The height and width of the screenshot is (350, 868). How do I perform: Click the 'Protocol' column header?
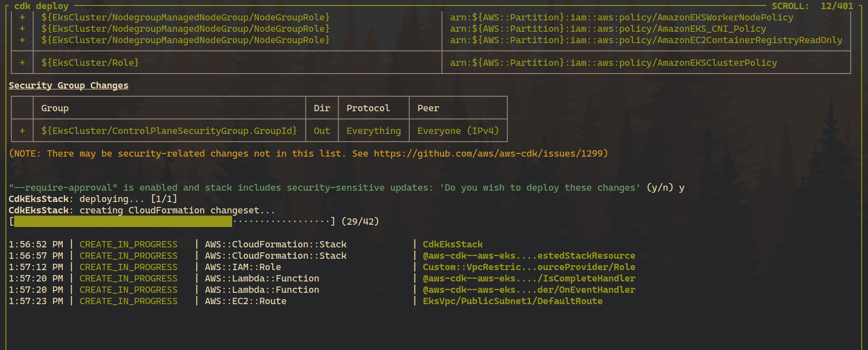coord(368,108)
